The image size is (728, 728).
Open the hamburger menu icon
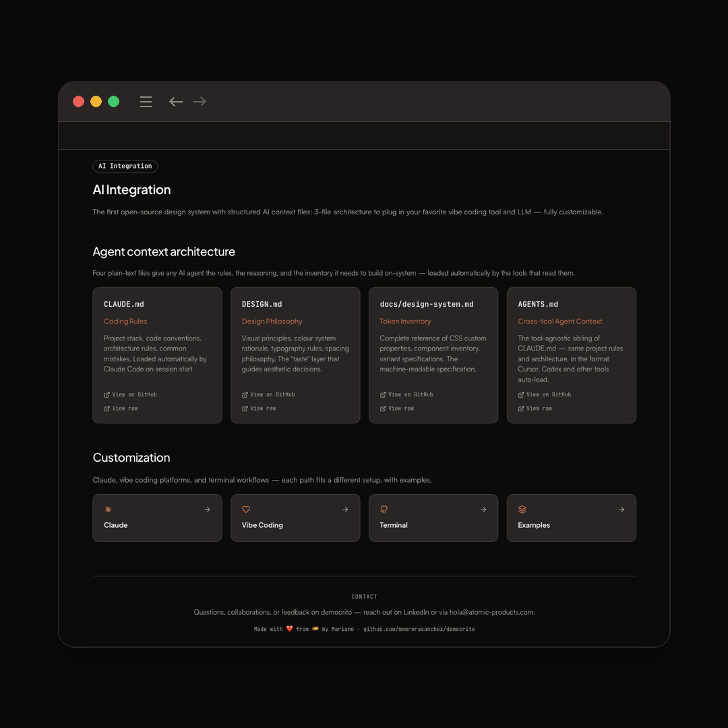click(x=146, y=102)
